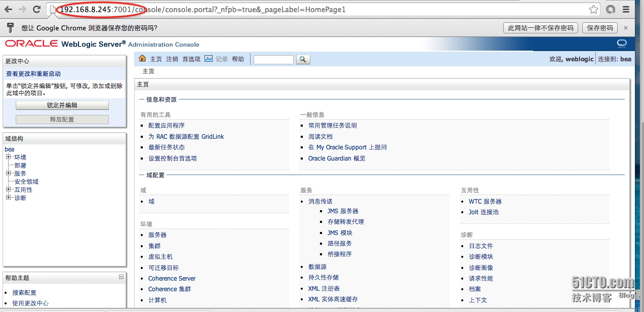Open the 虚拟主机 link
Viewport: 644px width, 312px height.
[160, 257]
